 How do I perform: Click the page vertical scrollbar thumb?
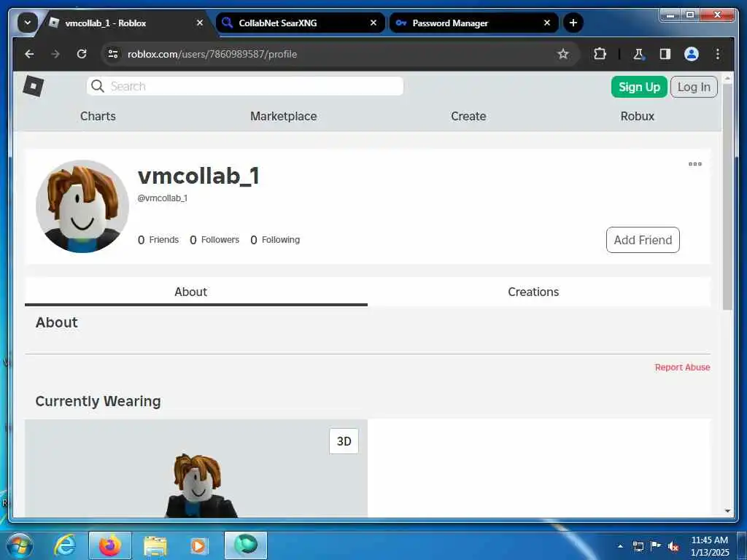coord(727,198)
